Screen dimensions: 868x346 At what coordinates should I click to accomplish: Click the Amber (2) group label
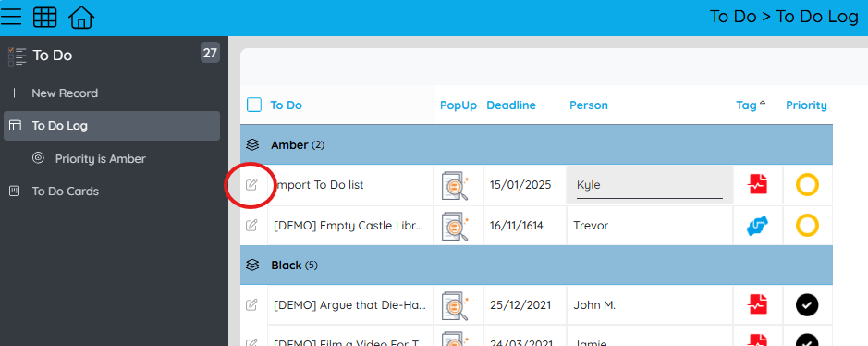[x=298, y=145]
